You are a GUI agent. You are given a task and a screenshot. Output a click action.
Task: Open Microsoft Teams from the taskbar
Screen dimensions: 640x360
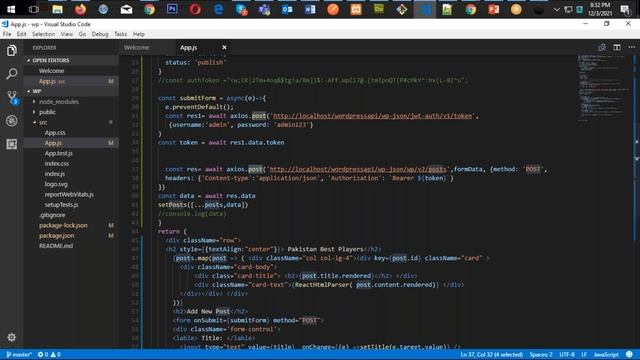(264, 9)
